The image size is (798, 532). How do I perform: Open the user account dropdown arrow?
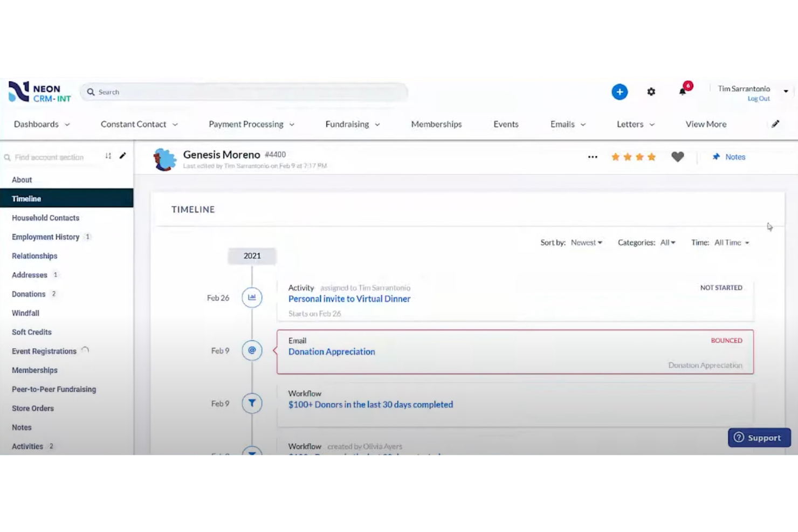(x=786, y=92)
